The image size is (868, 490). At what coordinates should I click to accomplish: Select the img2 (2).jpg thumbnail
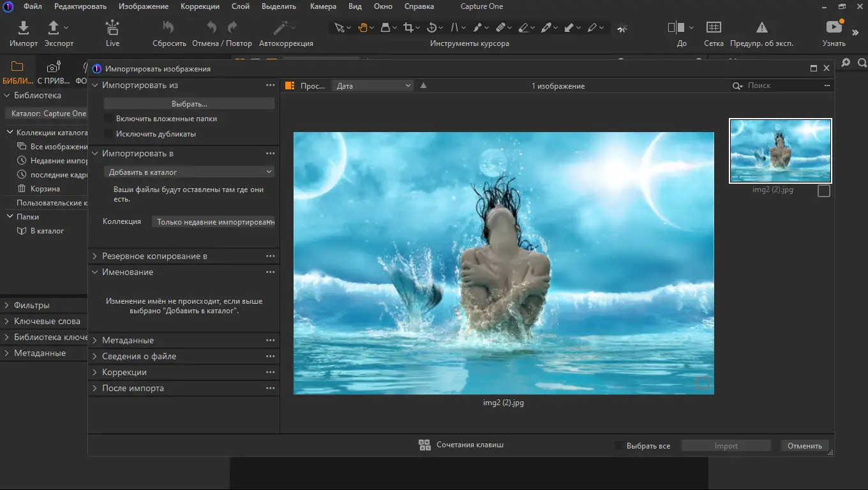pos(780,151)
